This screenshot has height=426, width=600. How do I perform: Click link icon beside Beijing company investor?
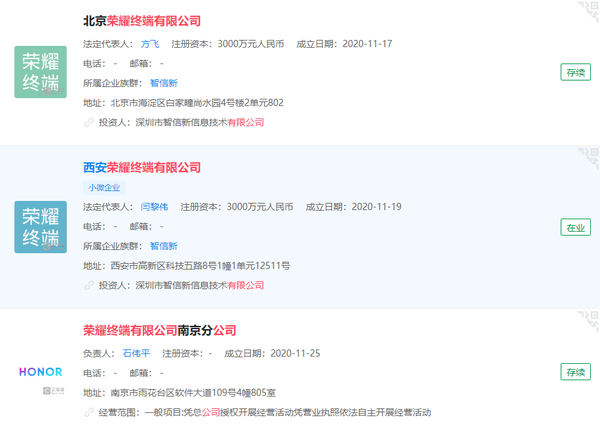click(x=89, y=122)
